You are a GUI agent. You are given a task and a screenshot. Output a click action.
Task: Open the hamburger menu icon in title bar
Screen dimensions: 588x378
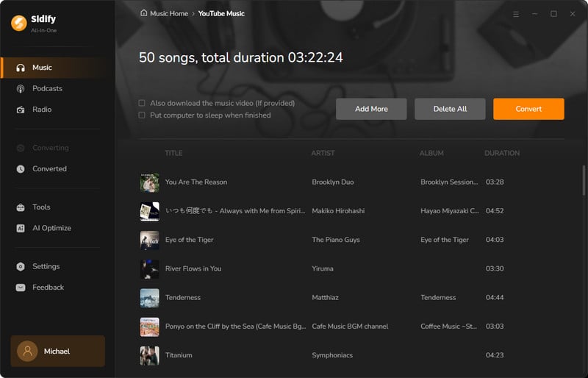[516, 14]
